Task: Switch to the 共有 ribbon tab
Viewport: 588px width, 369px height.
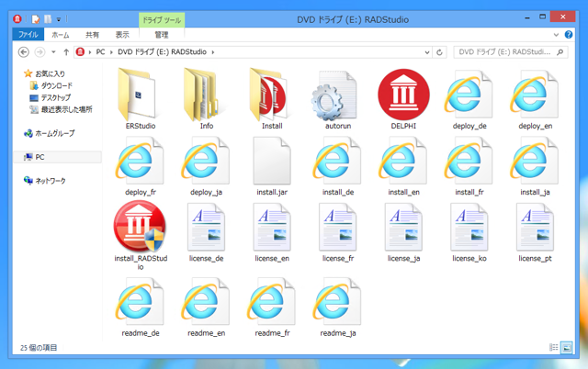Action: click(x=92, y=35)
